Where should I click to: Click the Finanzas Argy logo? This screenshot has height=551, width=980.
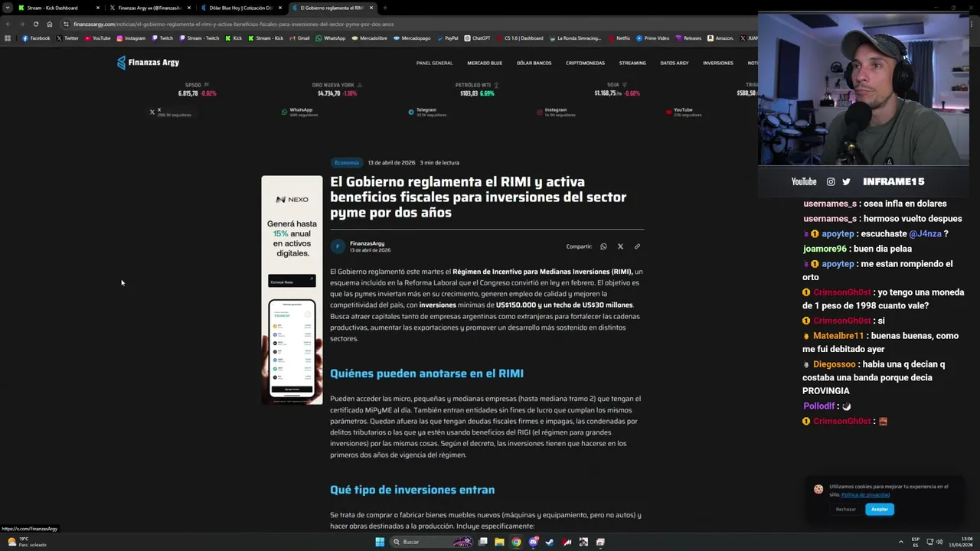[x=148, y=63]
